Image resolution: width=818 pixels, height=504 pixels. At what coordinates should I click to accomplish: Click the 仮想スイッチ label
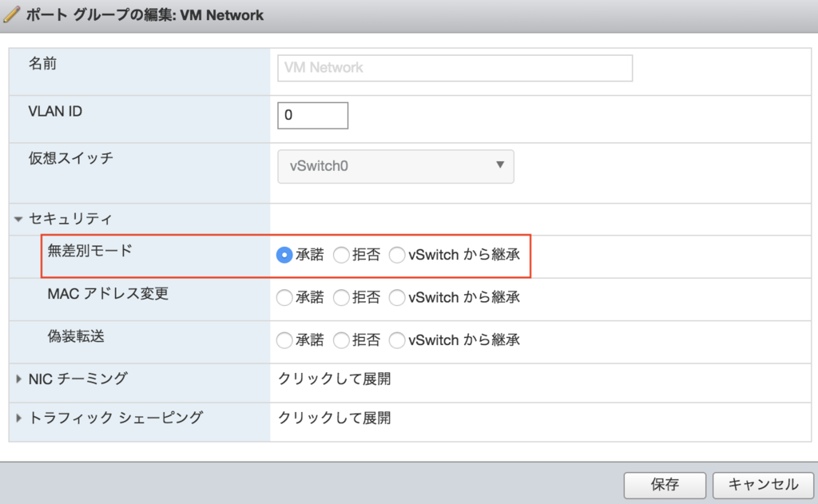[70, 159]
